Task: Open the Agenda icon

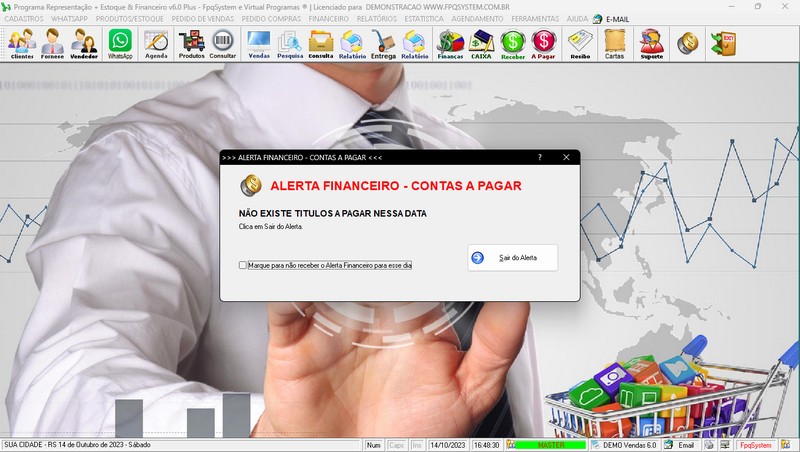Action: pos(156,44)
